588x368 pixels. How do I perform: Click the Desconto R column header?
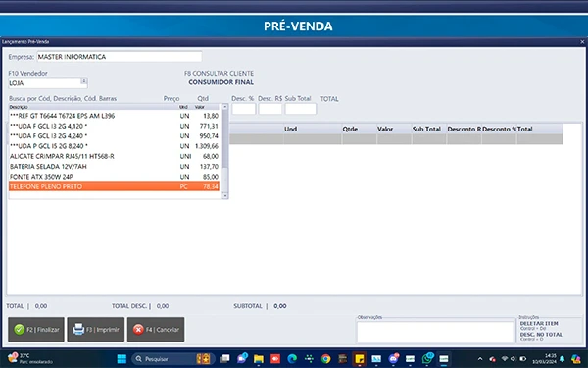464,129
